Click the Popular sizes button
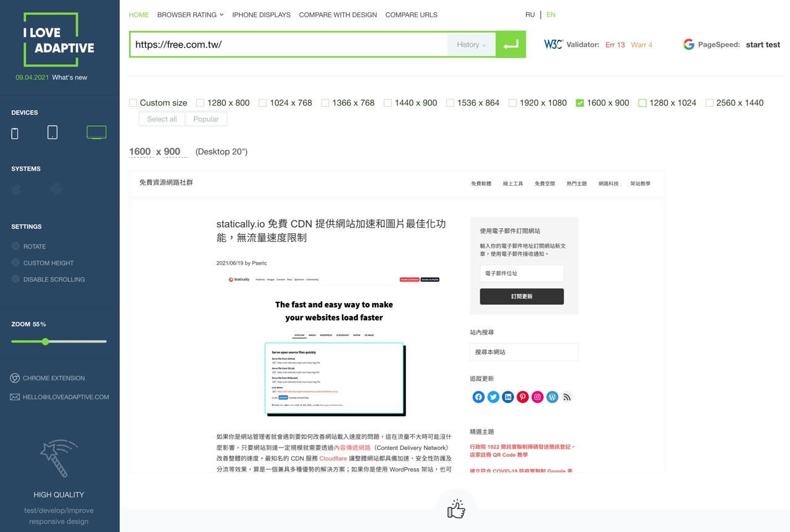This screenshot has width=790, height=532. click(206, 119)
